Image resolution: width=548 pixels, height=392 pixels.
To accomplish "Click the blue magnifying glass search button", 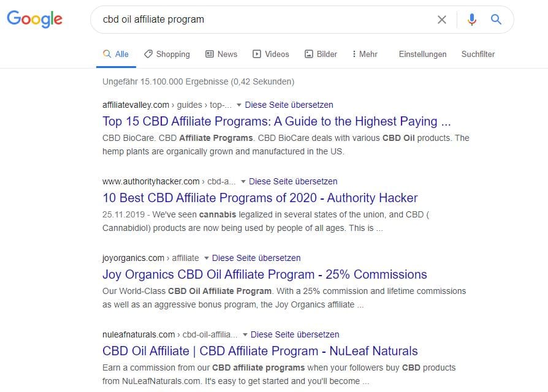I will click(496, 20).
